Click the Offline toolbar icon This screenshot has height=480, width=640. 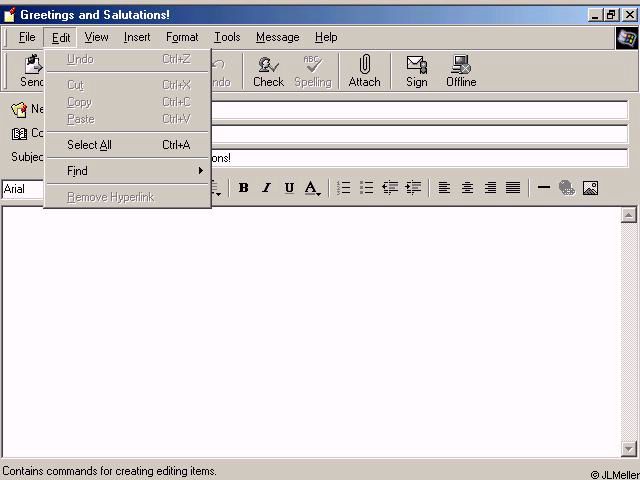(x=461, y=71)
